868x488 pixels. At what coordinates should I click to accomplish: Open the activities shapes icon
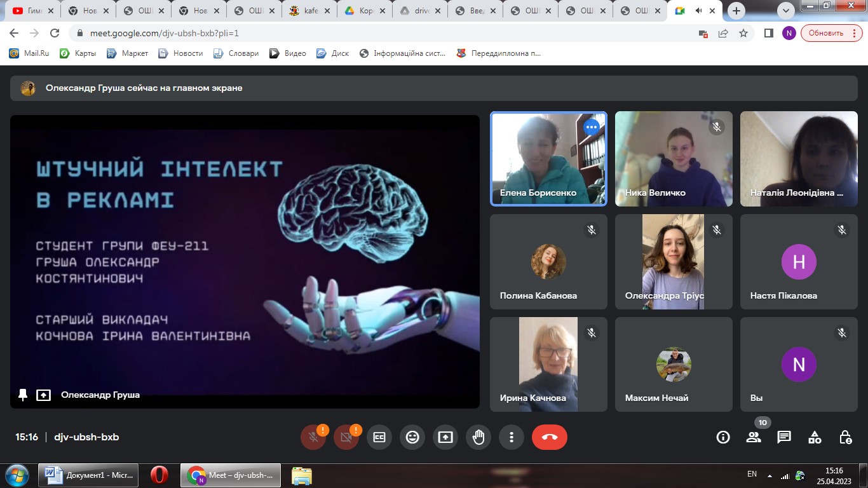click(815, 437)
